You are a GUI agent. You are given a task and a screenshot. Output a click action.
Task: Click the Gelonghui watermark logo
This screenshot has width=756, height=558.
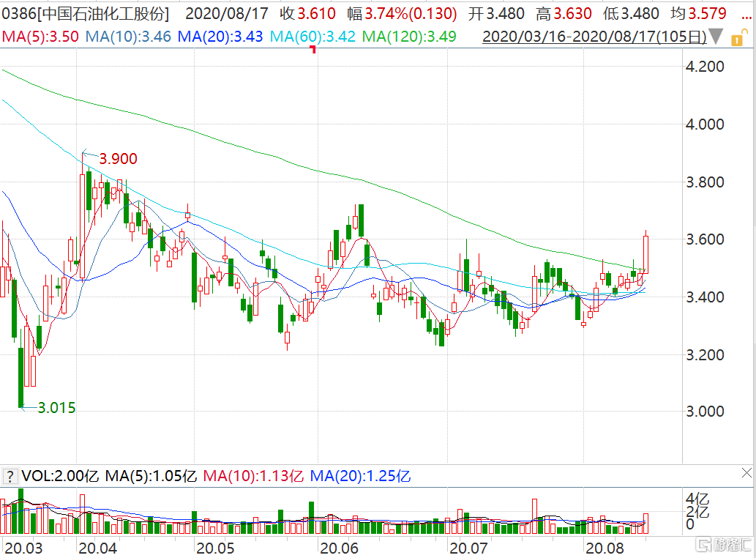pyautogui.click(x=723, y=545)
